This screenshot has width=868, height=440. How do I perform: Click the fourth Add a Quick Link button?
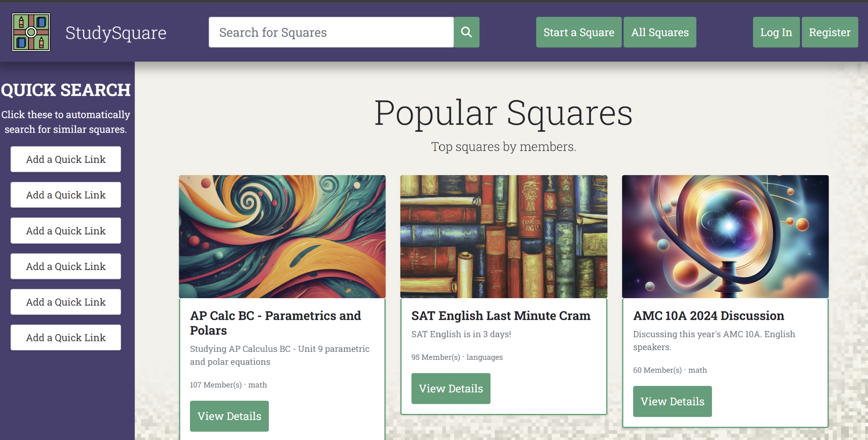pyautogui.click(x=66, y=266)
